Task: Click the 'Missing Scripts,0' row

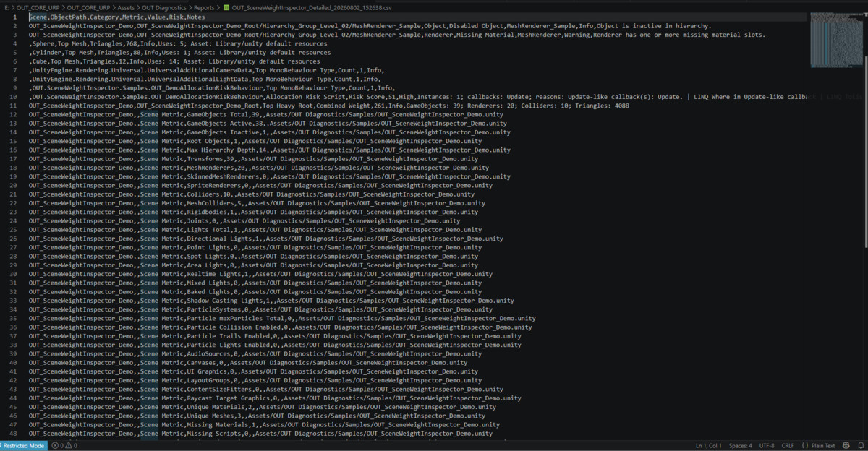Action: click(x=260, y=434)
